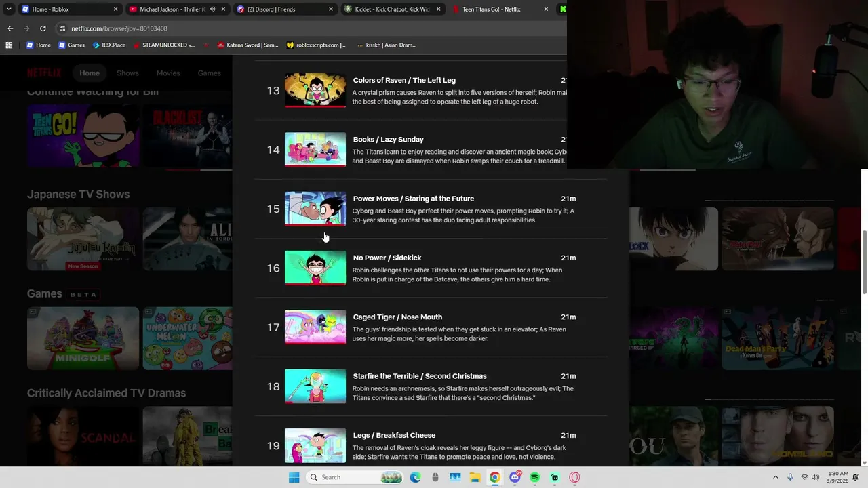Play episode 19 Legs / Breakfast Cheese thumbnail
868x488 pixels.
pos(315,445)
